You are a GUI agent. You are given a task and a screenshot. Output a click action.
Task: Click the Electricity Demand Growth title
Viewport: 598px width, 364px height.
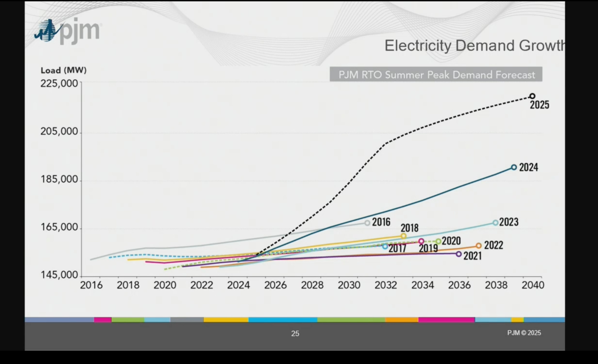475,45
